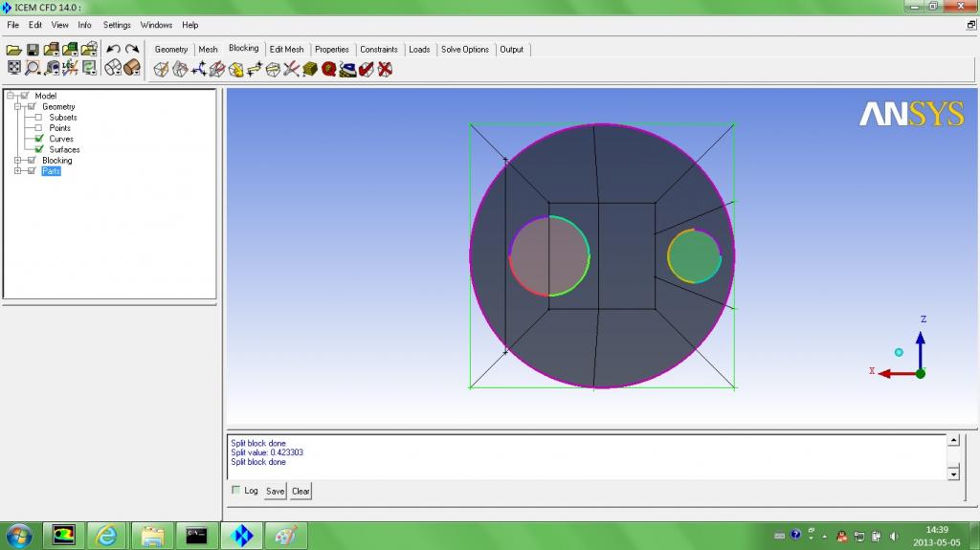Click the solid shaded display icon
The height and width of the screenshot is (550, 980).
pyautogui.click(x=132, y=68)
